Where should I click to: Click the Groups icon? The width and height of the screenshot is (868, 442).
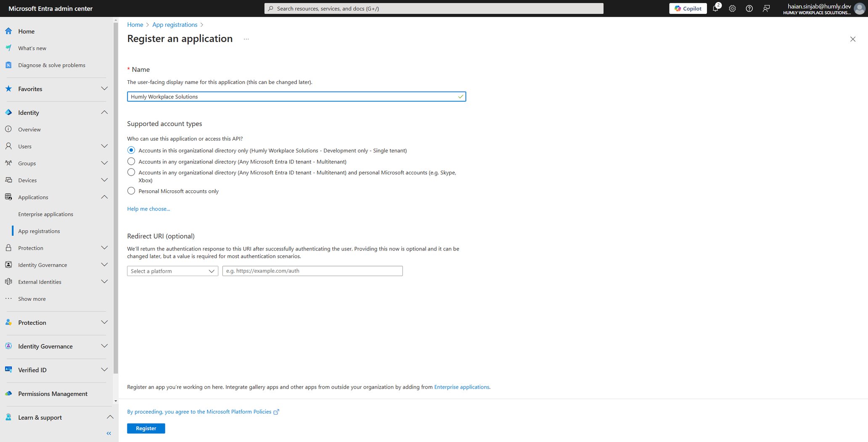pyautogui.click(x=8, y=163)
